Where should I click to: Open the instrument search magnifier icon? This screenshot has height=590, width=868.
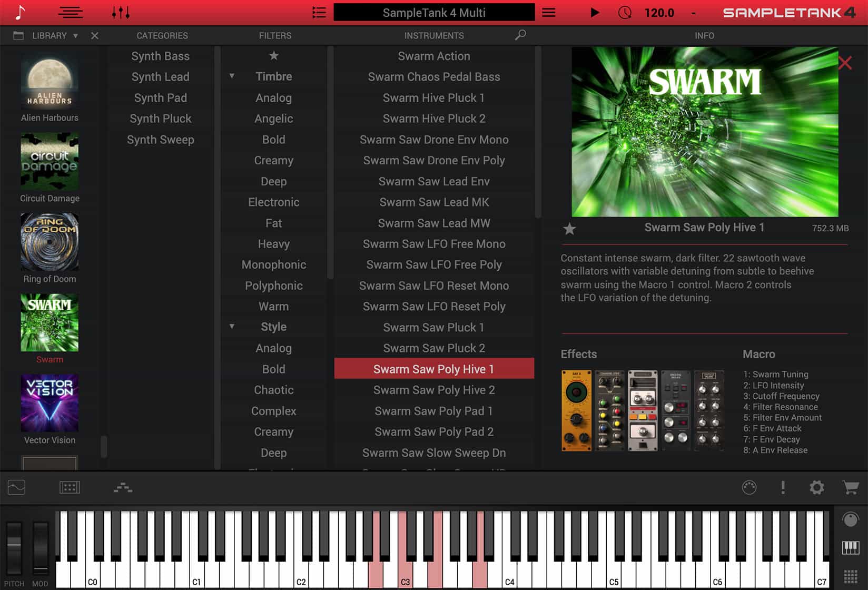click(x=520, y=35)
